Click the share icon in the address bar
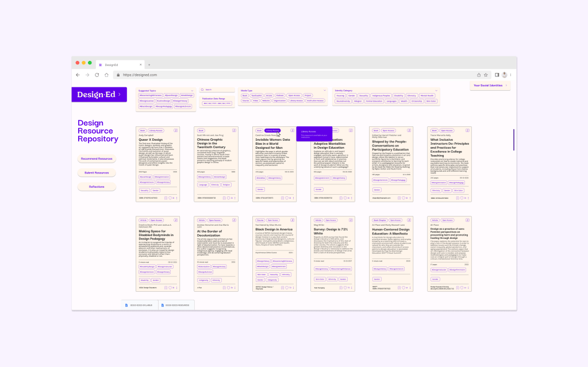The image size is (588, 367). click(x=479, y=75)
